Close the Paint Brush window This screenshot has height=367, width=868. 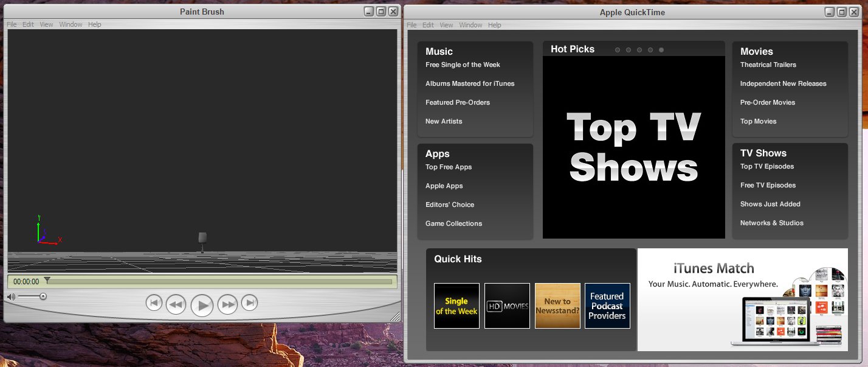[x=393, y=12]
